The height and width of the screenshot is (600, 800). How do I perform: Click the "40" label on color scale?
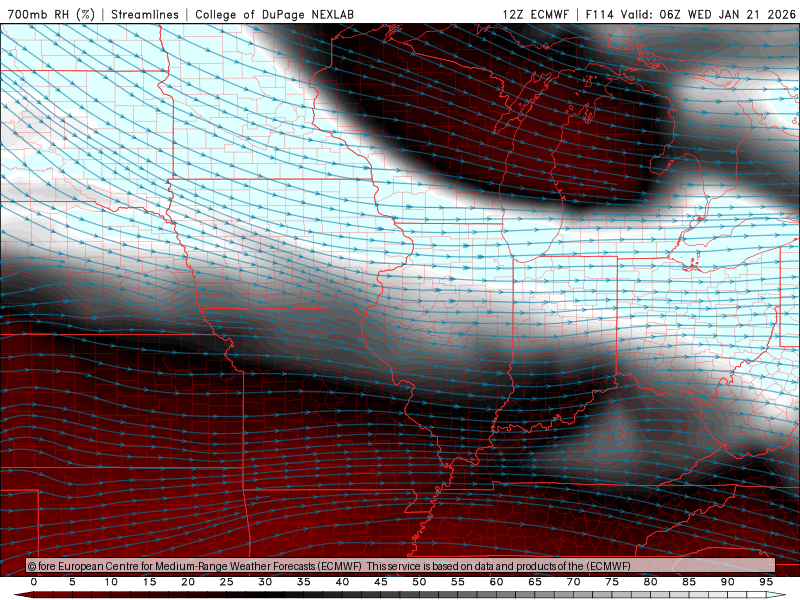click(342, 582)
